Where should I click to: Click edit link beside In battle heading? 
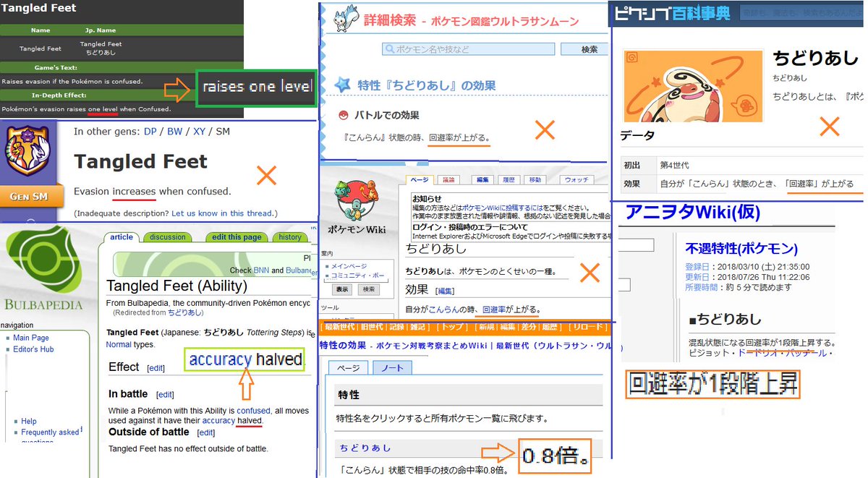[165, 394]
